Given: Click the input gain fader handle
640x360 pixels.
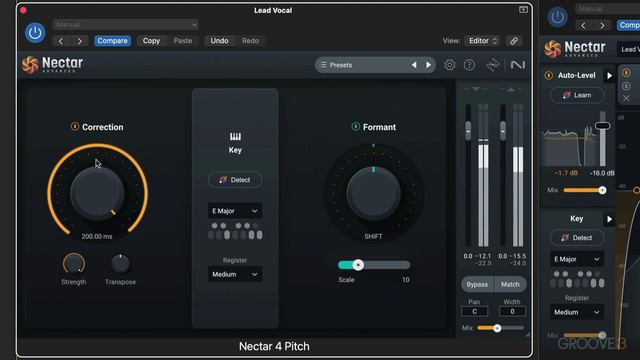Looking at the screenshot, I should point(468,130).
